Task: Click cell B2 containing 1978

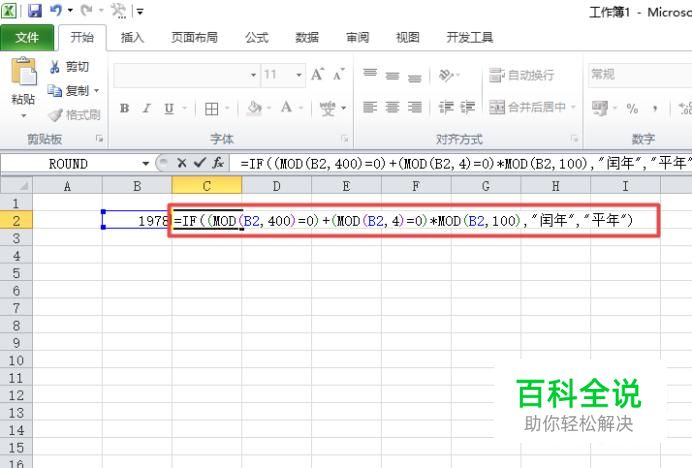Action: point(137,220)
